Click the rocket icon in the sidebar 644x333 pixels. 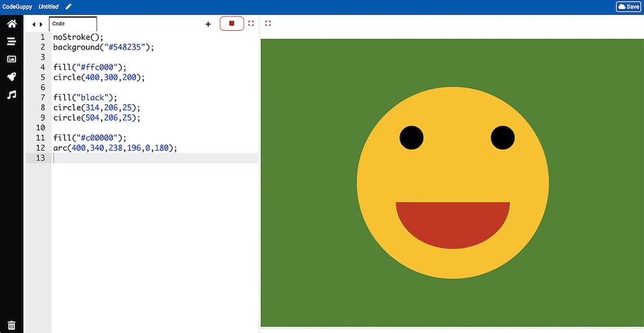point(12,77)
